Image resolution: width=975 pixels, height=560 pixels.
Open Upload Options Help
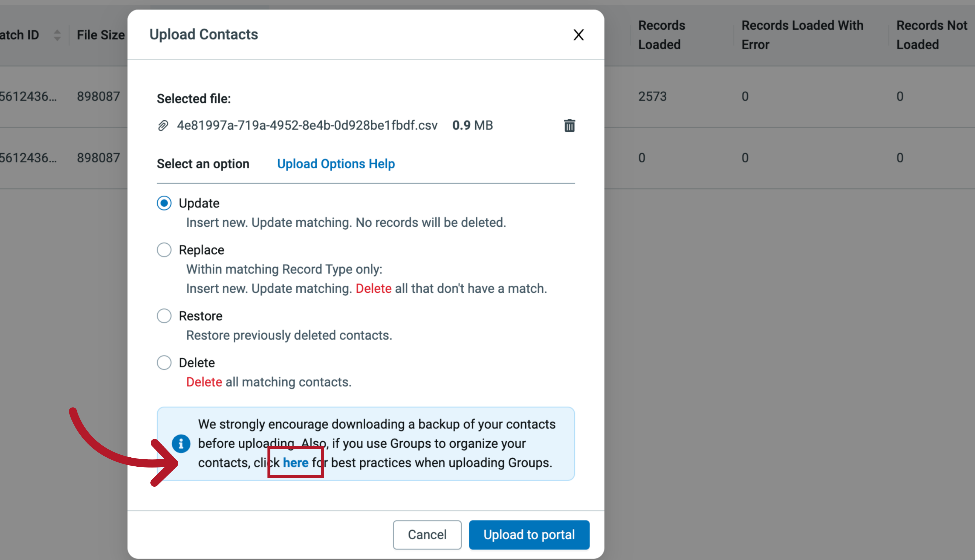(x=335, y=164)
